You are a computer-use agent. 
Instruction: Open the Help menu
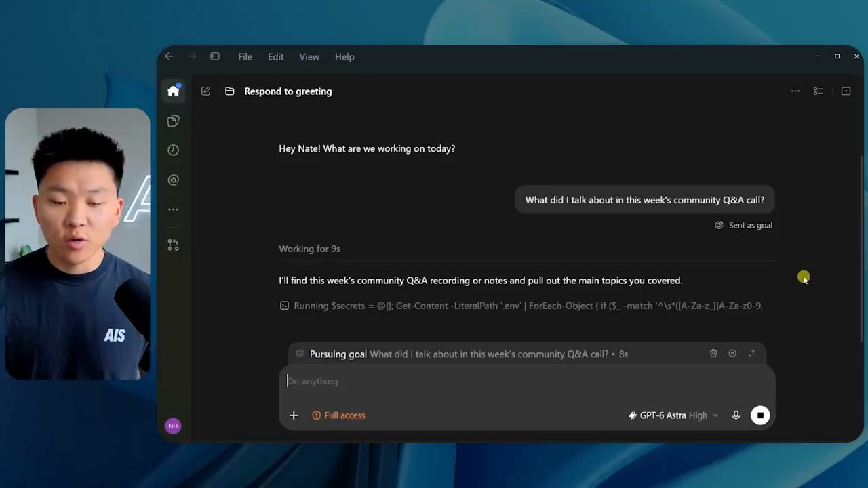coord(344,57)
